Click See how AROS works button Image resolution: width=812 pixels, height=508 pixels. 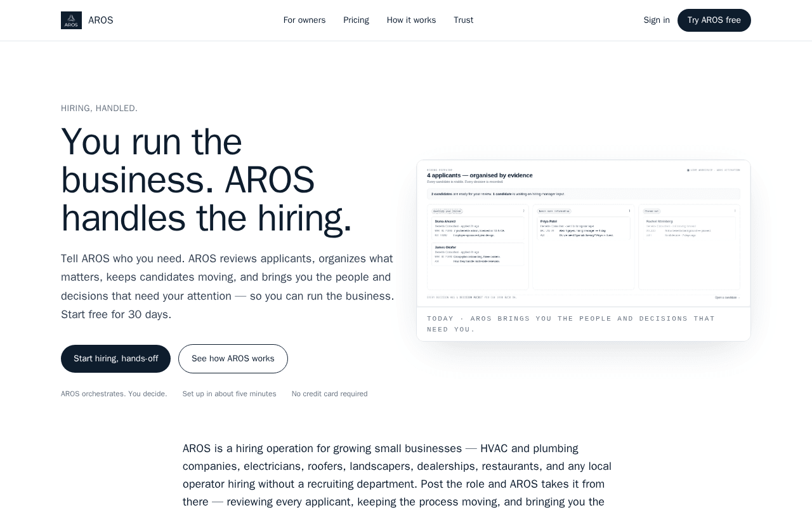click(233, 359)
